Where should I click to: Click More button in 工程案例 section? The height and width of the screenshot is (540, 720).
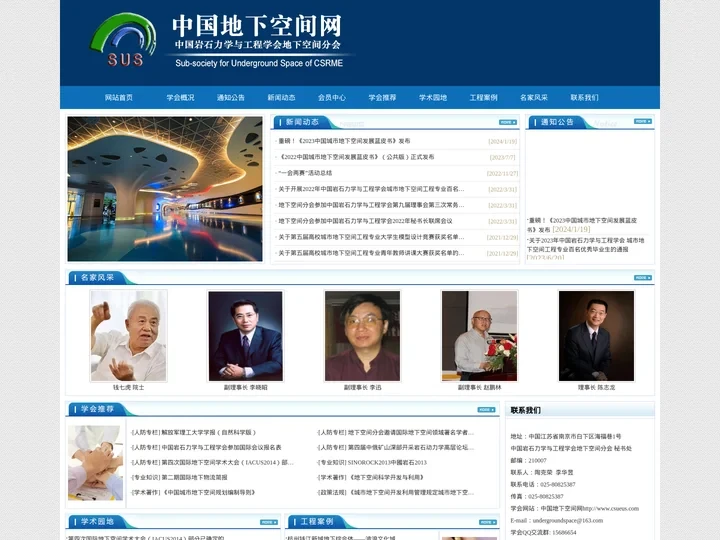(488, 522)
